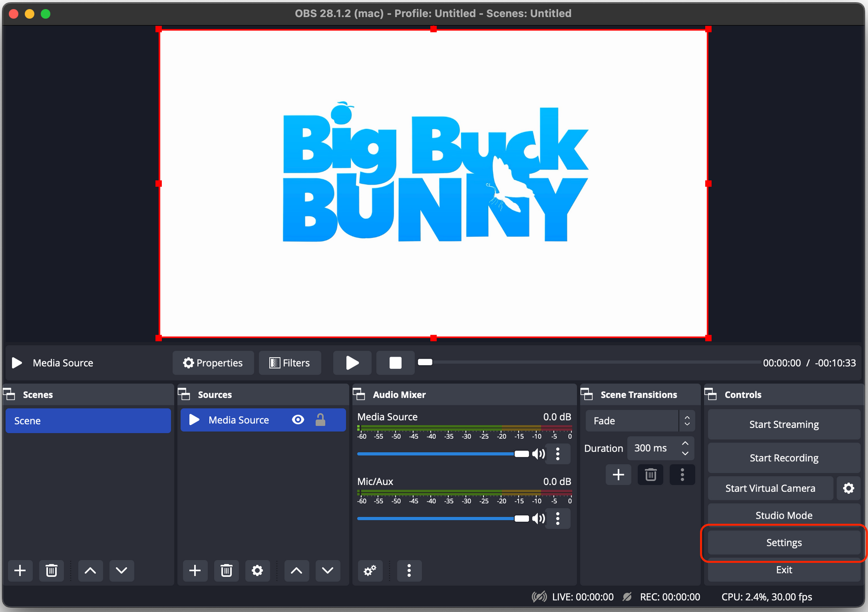This screenshot has width=868, height=612.
Task: Select the Scene entry in Scenes panel
Action: pos(88,420)
